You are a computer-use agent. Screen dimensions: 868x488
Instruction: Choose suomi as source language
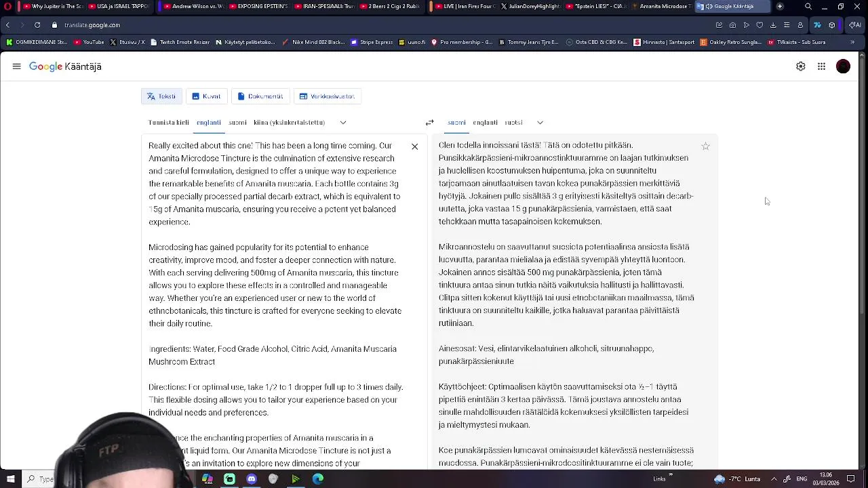[x=237, y=123]
